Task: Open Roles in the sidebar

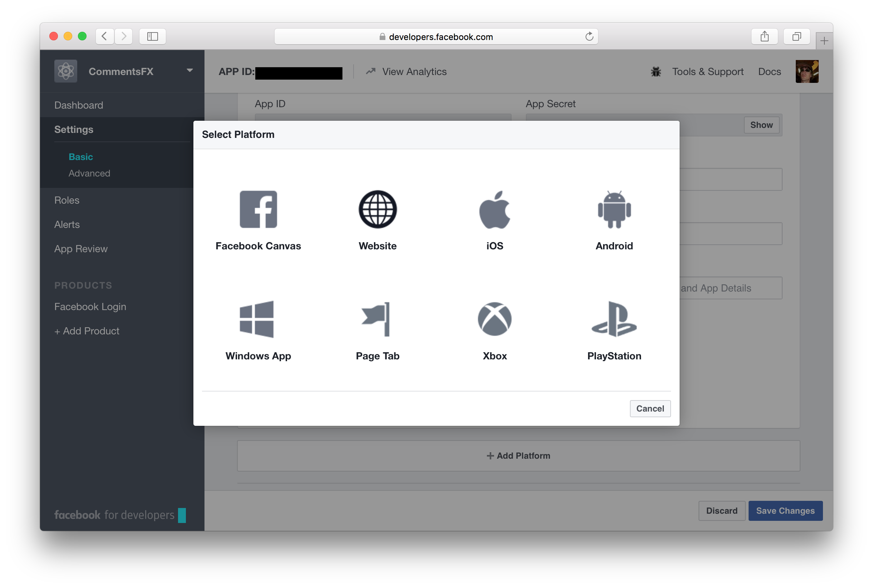Action: point(67,200)
